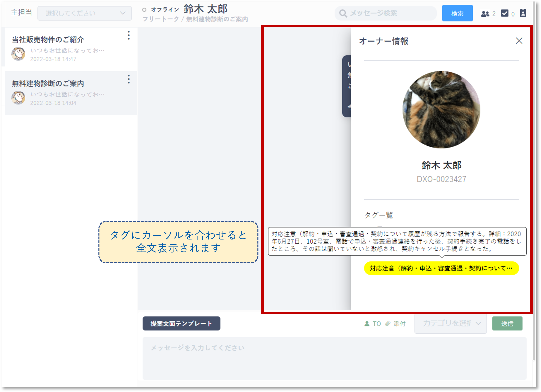Open three-dot menu for 当社販売物件のご紹介
This screenshot has width=541, height=392.
pyautogui.click(x=129, y=35)
